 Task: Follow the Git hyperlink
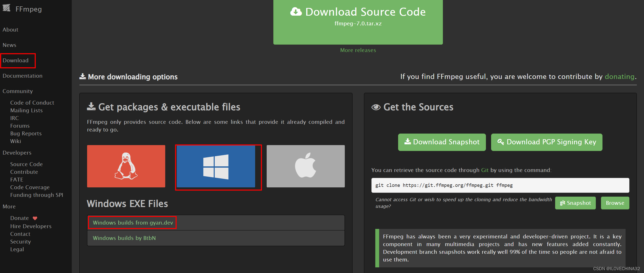coord(485,170)
